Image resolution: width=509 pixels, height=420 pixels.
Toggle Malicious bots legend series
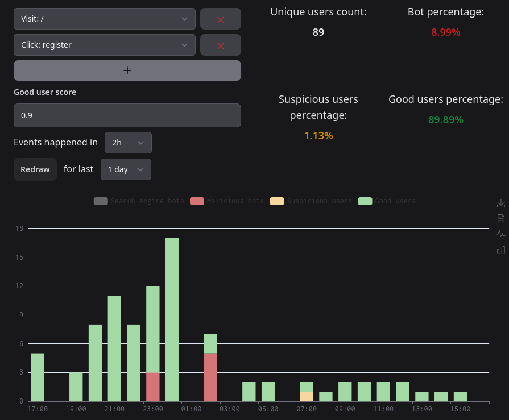tap(227, 201)
